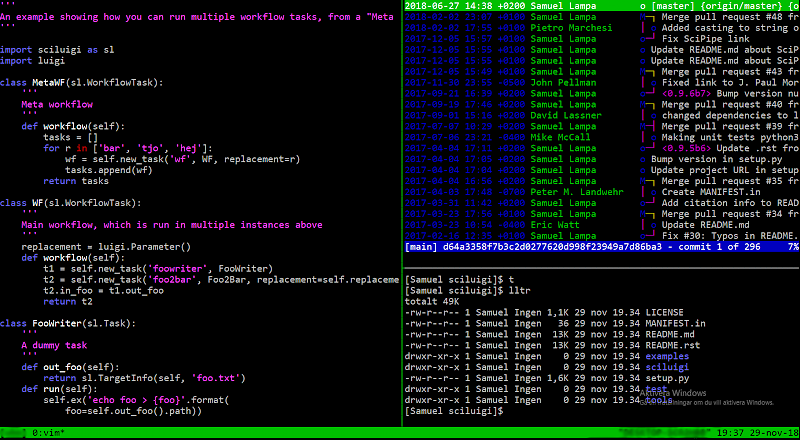Select Mike McCall's 'Making unit tests python3' commit
Viewport: 800px width, 440px height.
(602, 137)
